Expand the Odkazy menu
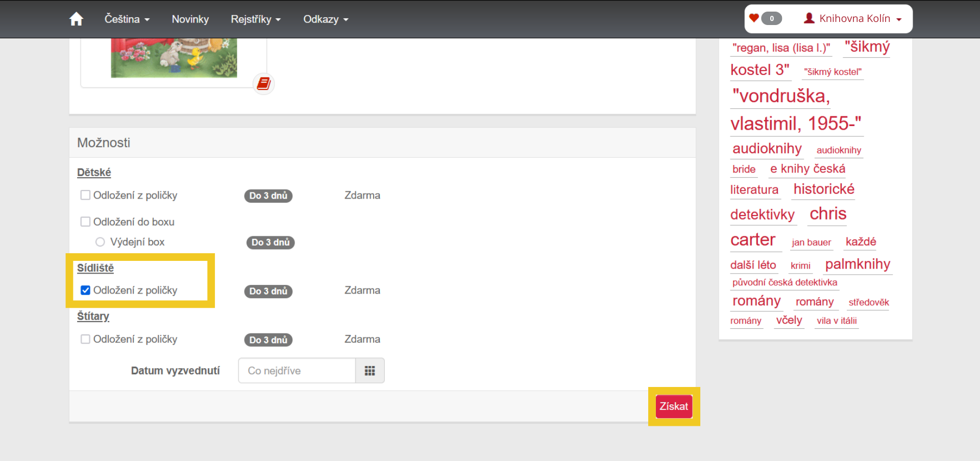The image size is (980, 461). point(326,19)
